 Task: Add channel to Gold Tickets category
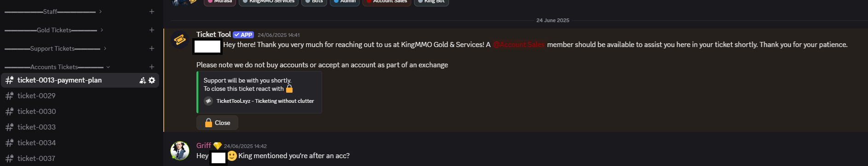tap(152, 30)
